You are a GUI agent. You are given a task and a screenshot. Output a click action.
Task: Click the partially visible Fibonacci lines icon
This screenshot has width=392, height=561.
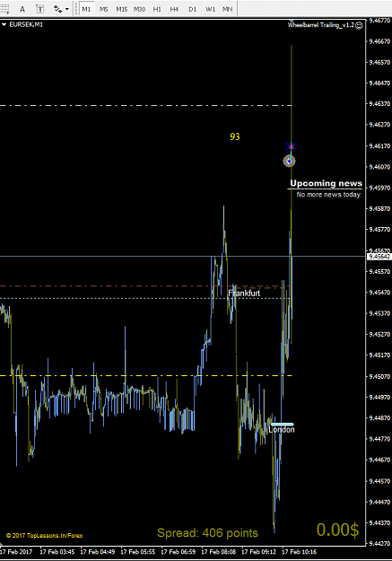point(4,9)
